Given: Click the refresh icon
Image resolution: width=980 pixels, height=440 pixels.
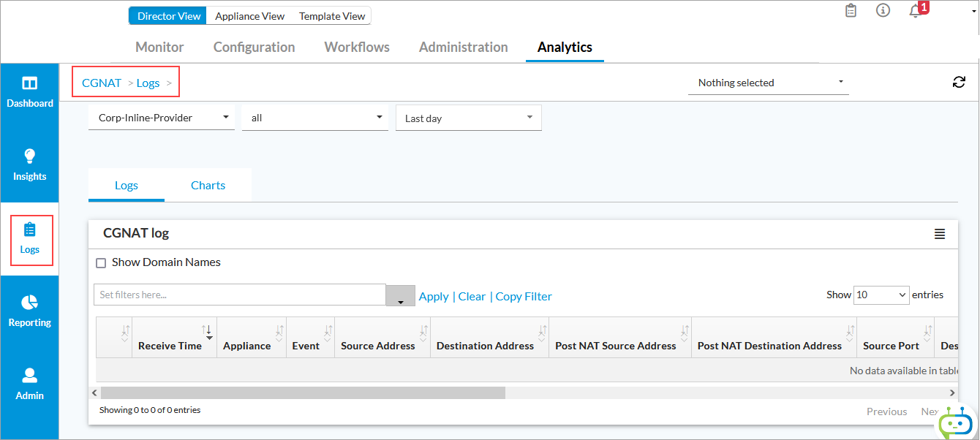Looking at the screenshot, I should point(959,83).
